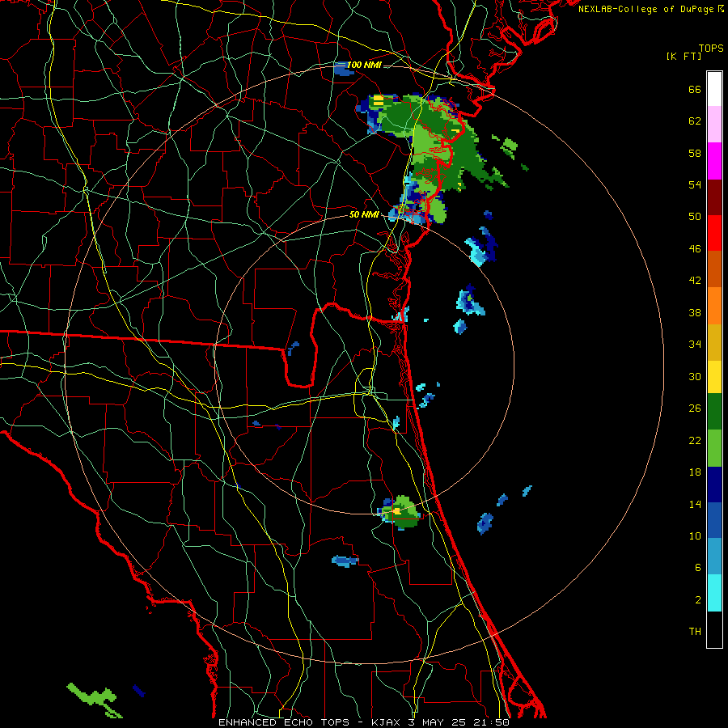Click the light green echo patch near the bottom-left corner
This screenshot has width=728, height=728.
95,699
